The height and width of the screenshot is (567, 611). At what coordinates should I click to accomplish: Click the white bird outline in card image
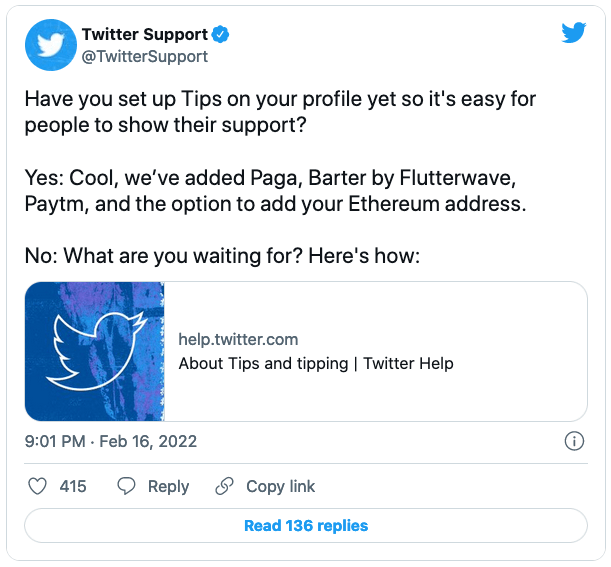(96, 350)
